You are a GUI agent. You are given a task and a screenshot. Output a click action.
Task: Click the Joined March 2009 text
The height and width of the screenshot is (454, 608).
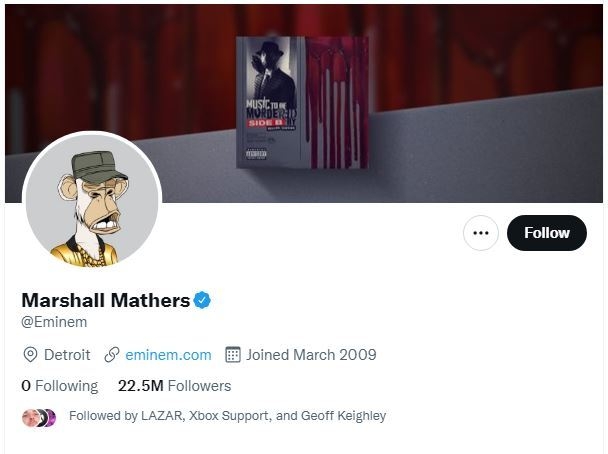point(311,355)
